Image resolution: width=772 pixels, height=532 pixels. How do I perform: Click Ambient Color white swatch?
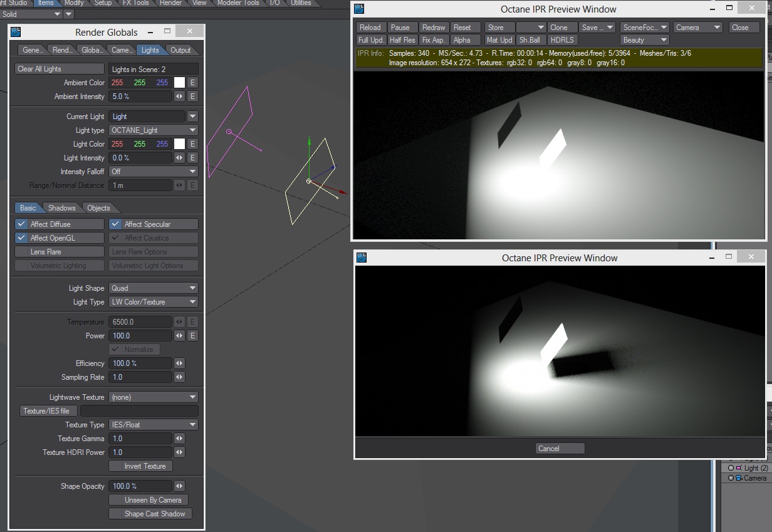pos(179,83)
